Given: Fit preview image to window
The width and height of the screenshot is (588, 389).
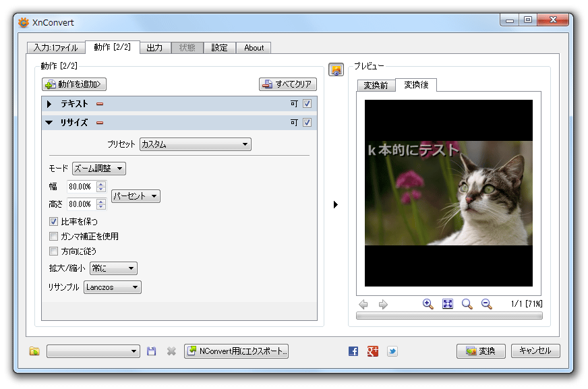Looking at the screenshot, I should pyautogui.click(x=448, y=304).
